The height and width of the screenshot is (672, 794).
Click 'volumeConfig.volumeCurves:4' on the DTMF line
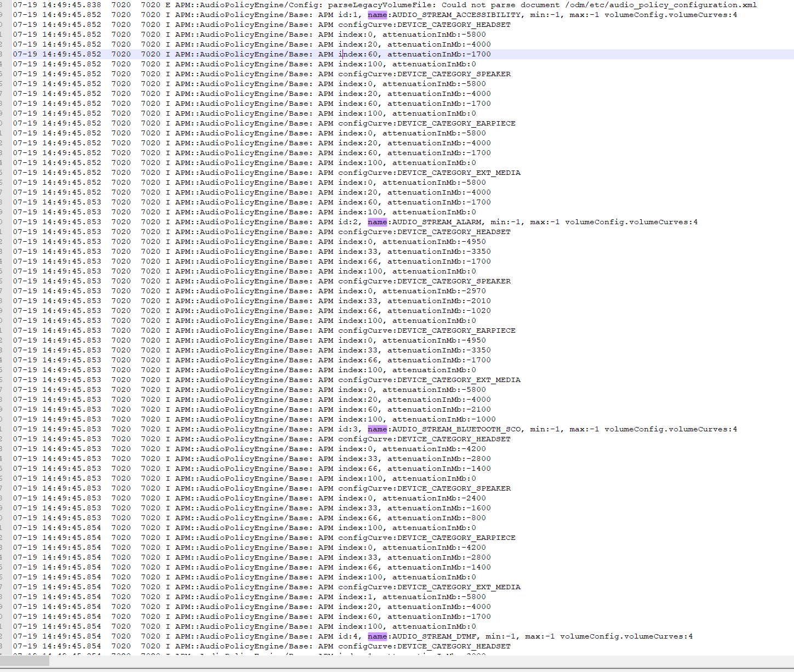tap(626, 636)
